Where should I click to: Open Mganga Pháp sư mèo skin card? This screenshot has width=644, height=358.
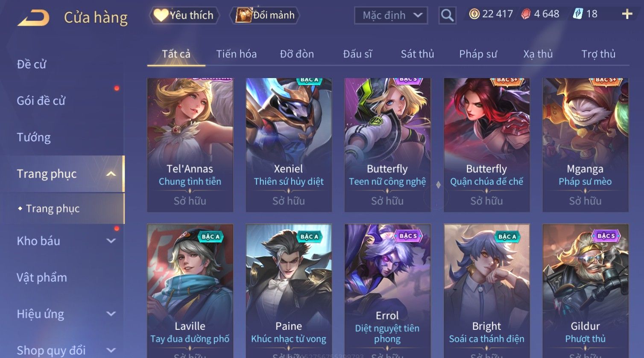point(585,145)
